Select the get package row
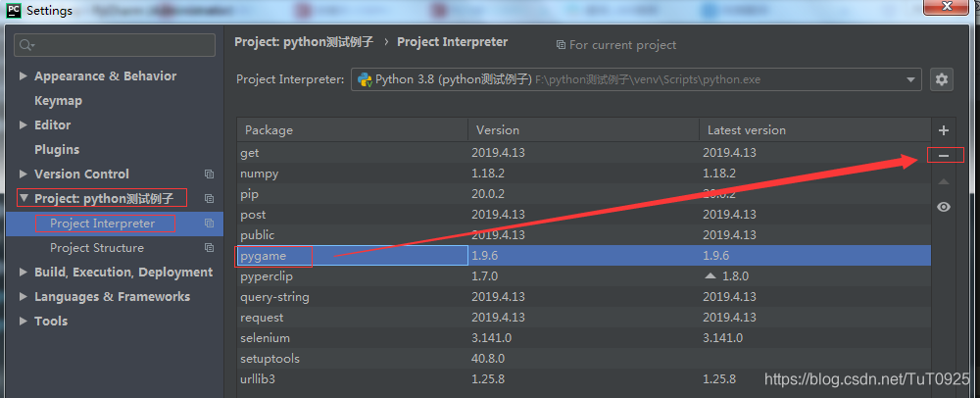The width and height of the screenshot is (980, 398). tap(584, 153)
